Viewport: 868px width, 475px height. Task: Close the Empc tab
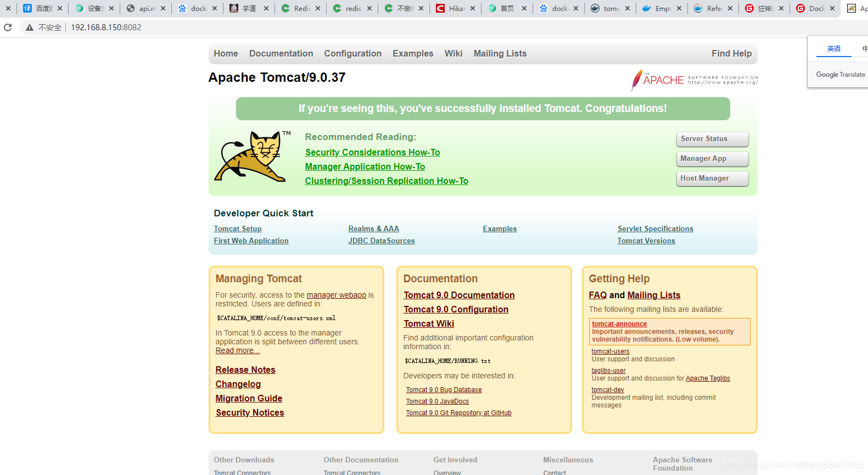[679, 8]
